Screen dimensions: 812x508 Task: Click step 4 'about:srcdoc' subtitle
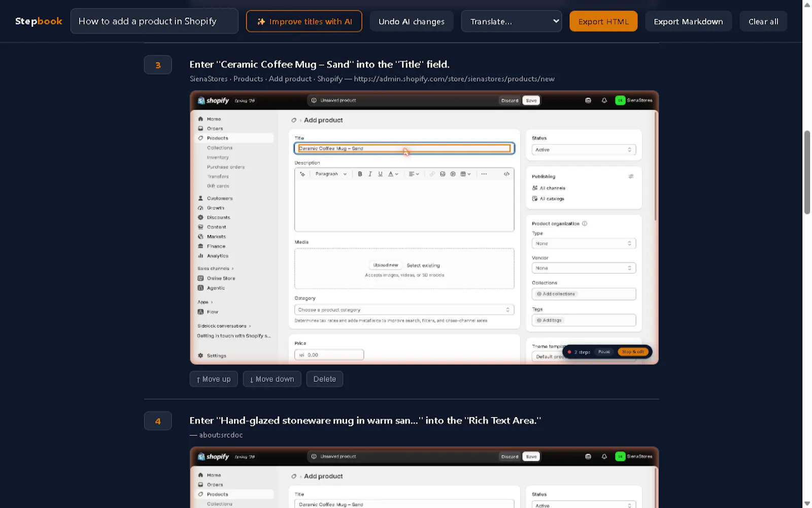[221, 435]
